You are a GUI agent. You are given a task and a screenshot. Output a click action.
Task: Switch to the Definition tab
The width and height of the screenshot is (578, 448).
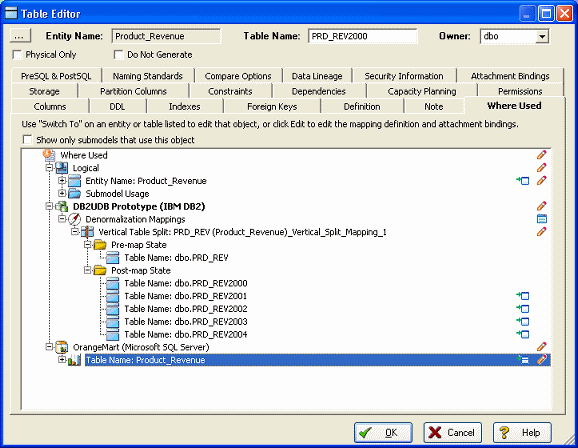pyautogui.click(x=362, y=107)
